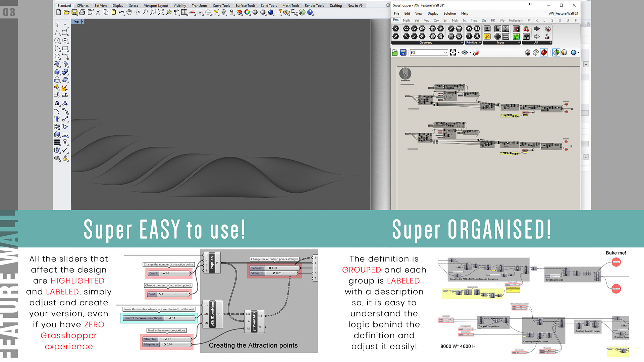This screenshot has height=362, width=644.
Task: Click the Sketch markup pencil icon
Action: click(476, 53)
